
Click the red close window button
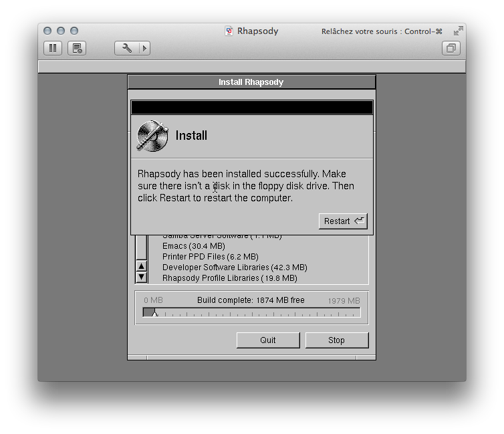click(47, 31)
